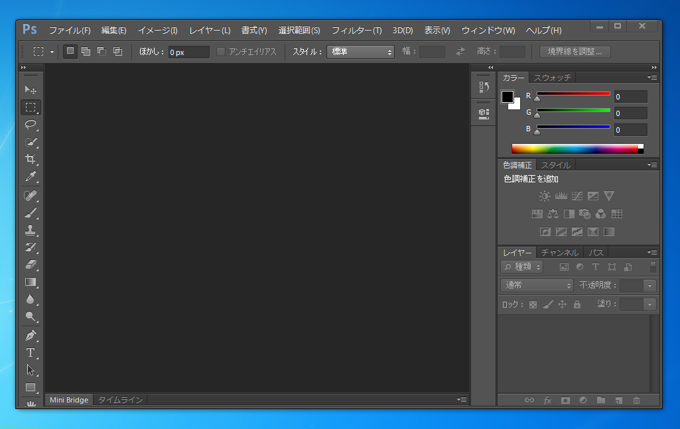Open the ウィンドウ(W) menu
The width and height of the screenshot is (680, 429).
488,30
